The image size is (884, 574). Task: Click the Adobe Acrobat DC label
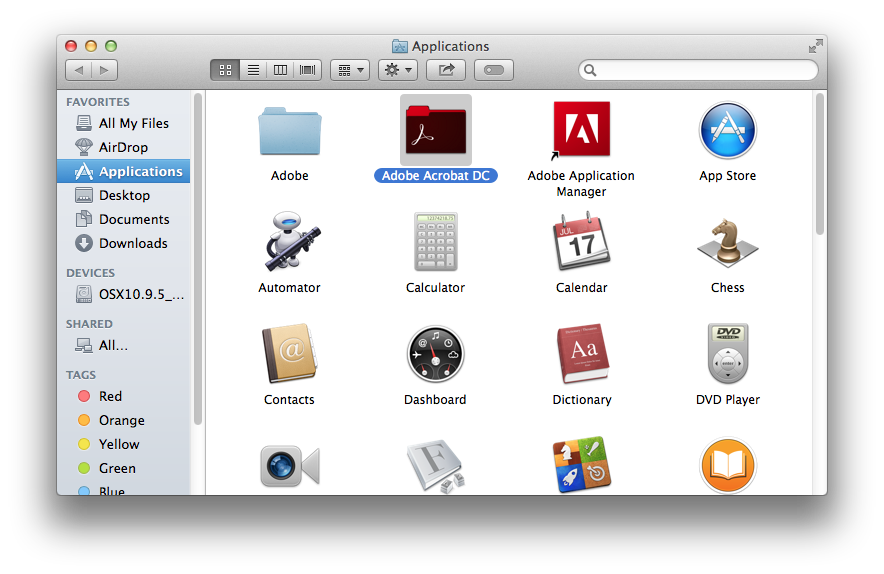pyautogui.click(x=436, y=176)
